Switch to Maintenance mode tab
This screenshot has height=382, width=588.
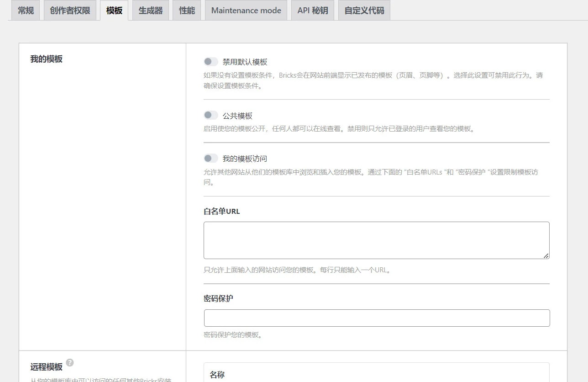[246, 11]
